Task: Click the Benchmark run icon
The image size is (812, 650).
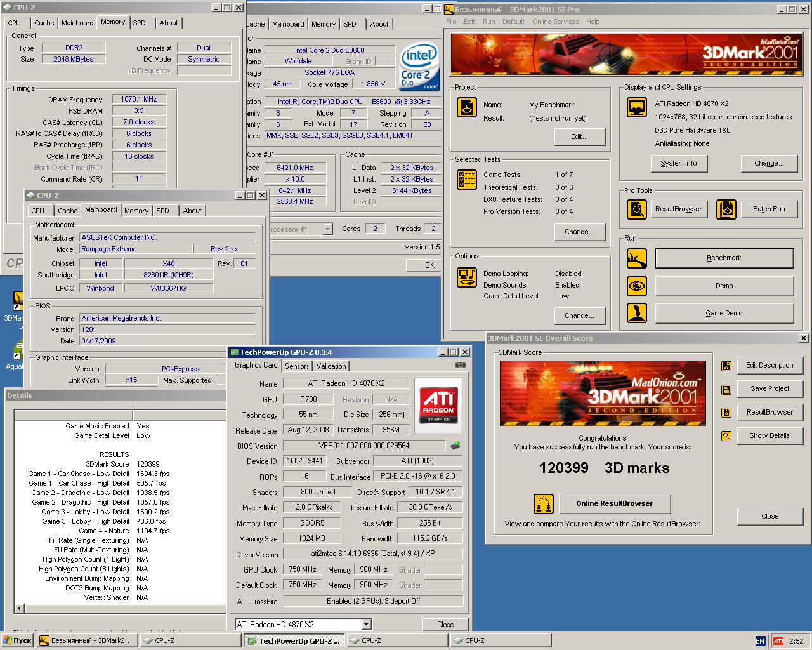Action: click(x=636, y=258)
